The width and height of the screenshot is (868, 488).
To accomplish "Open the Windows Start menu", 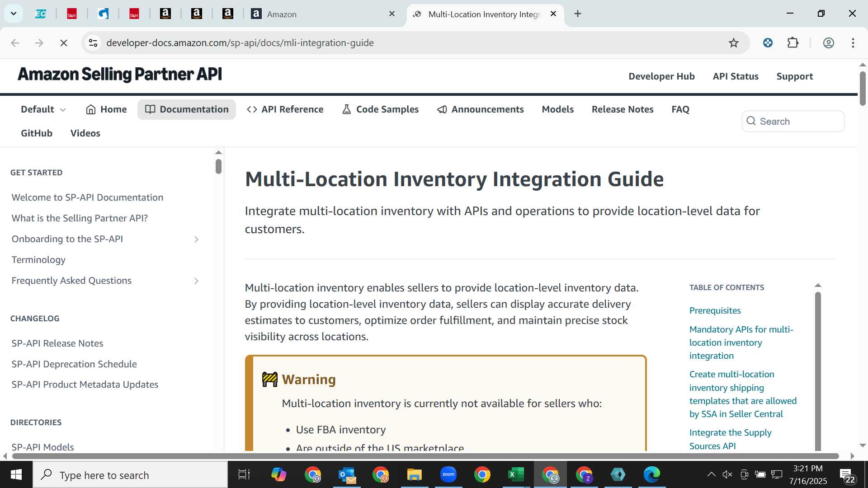I will (16, 475).
